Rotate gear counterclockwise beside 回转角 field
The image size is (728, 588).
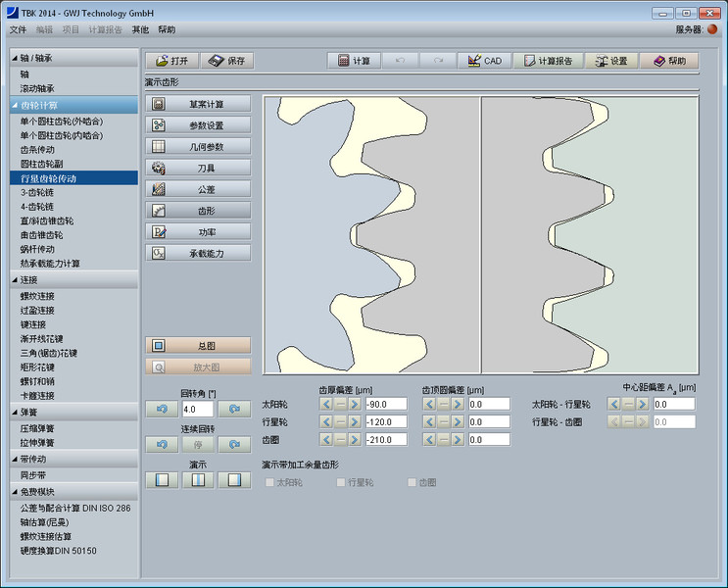click(162, 409)
